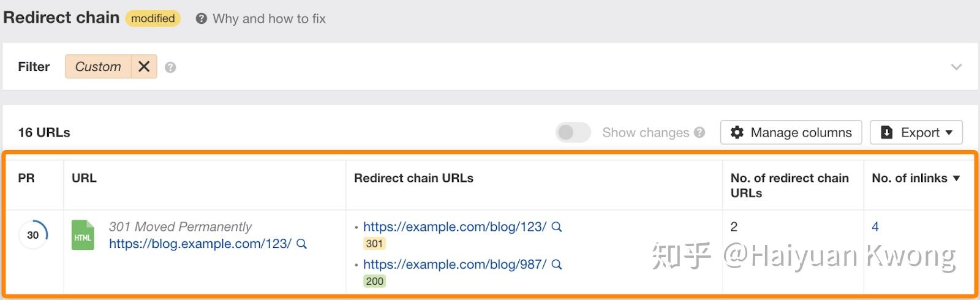Viewport: 980px width, 300px height.
Task: Remove the Custom filter with the X
Action: (144, 66)
